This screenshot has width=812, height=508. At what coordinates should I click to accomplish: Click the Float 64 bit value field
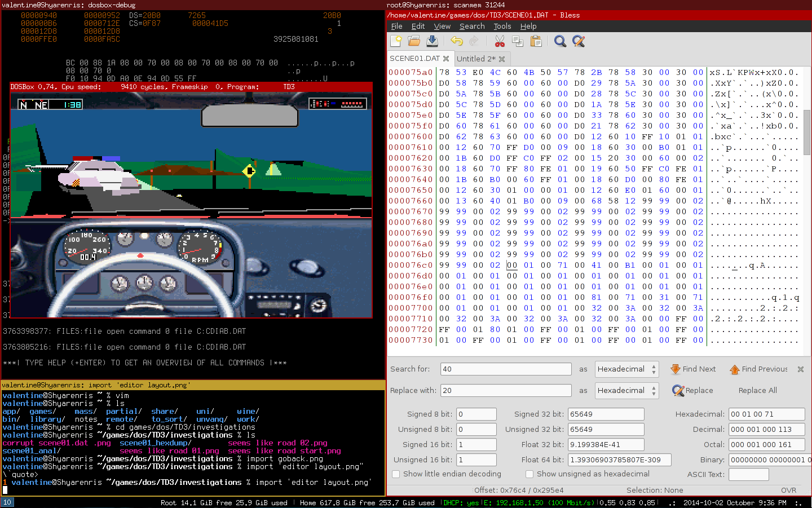[x=620, y=460]
